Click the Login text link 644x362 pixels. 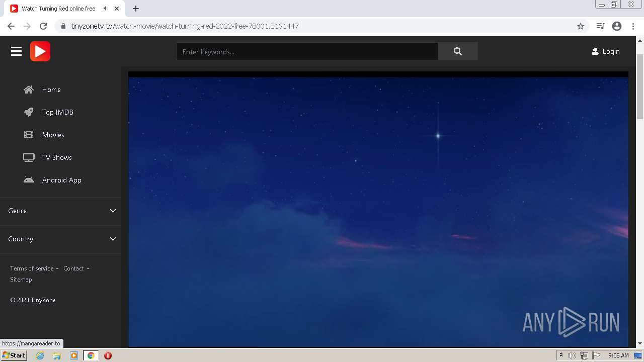tap(611, 51)
